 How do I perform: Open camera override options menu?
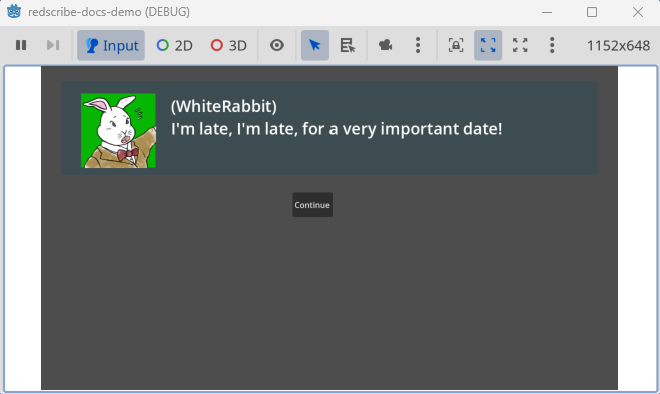click(x=418, y=45)
